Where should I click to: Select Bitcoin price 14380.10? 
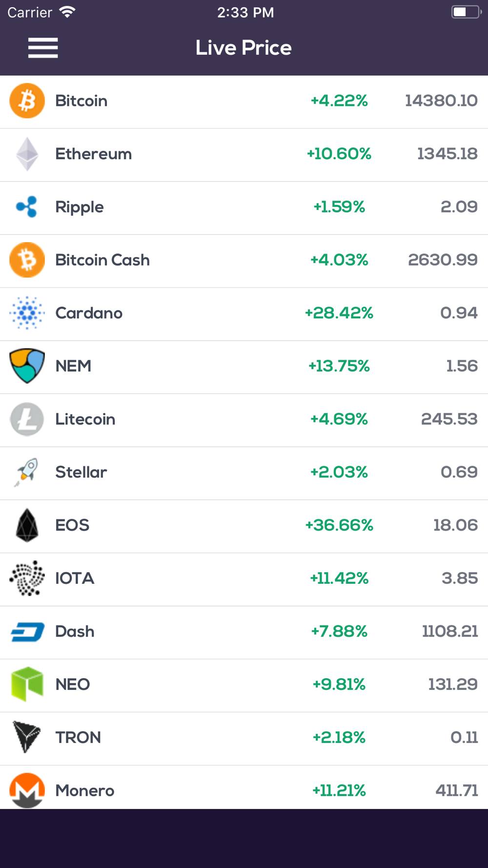tap(441, 101)
